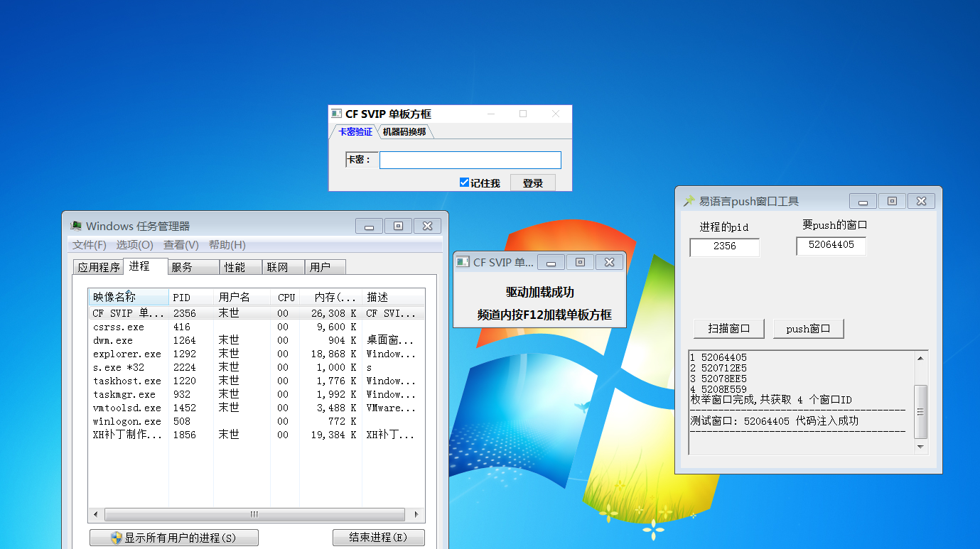Select the winlogon.exe process
Screen dimensions: 980x549
click(x=127, y=422)
